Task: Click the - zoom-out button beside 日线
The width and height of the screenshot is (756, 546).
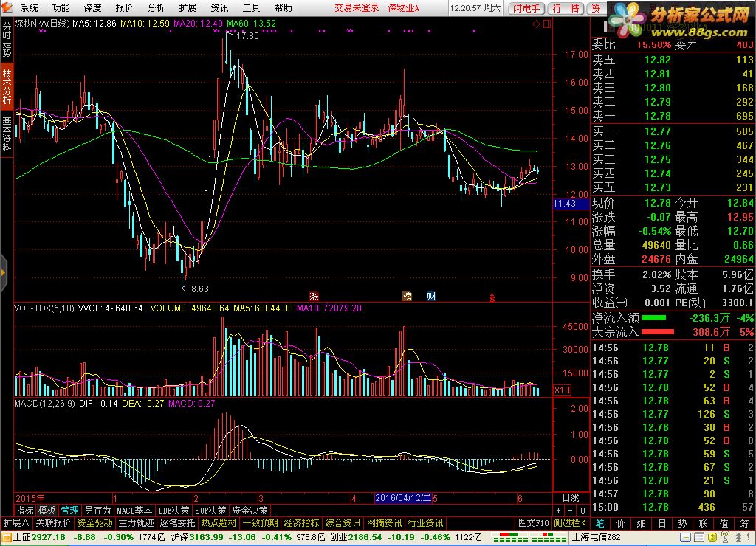Action: (571, 511)
